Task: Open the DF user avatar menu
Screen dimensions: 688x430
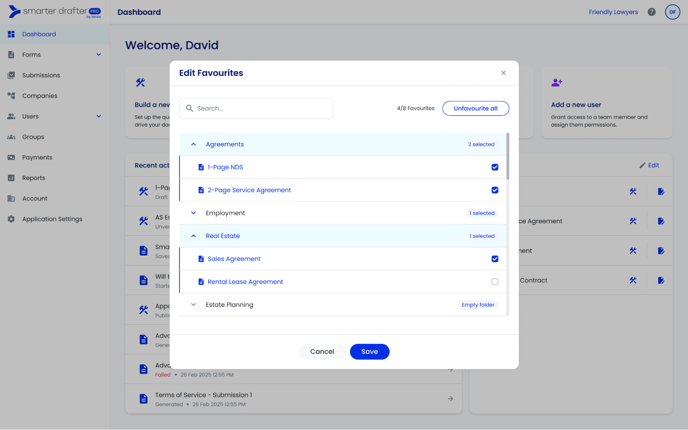Action: click(x=672, y=12)
